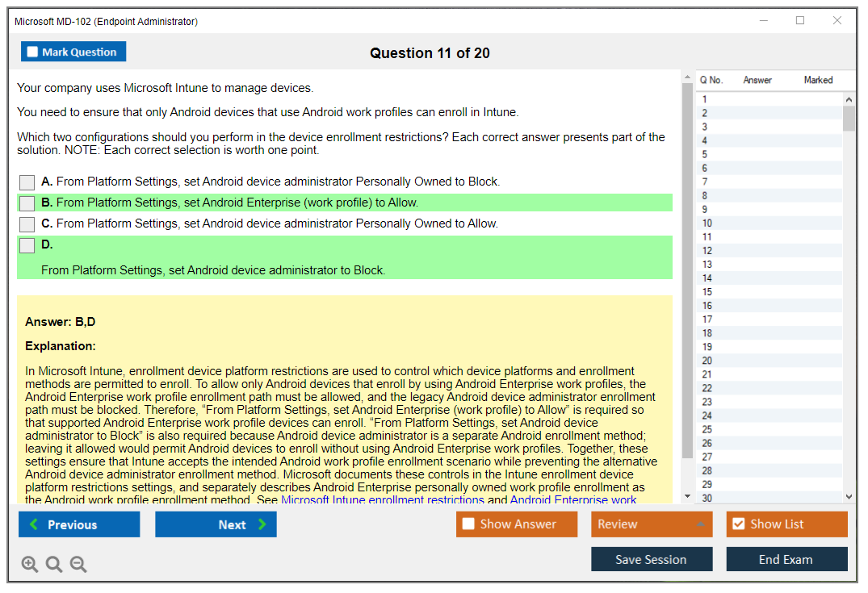
Task: Click the Q No. column header
Action: pyautogui.click(x=711, y=80)
